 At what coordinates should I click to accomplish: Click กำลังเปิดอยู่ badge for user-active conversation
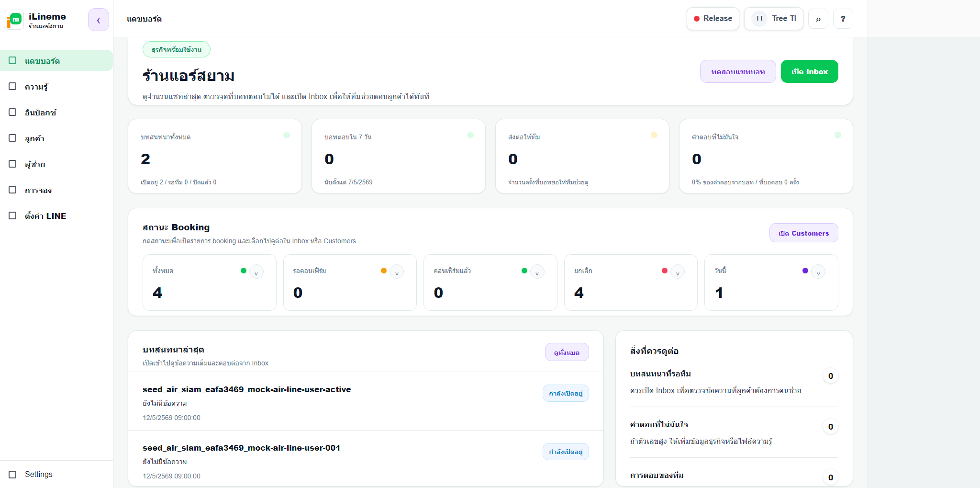(566, 393)
